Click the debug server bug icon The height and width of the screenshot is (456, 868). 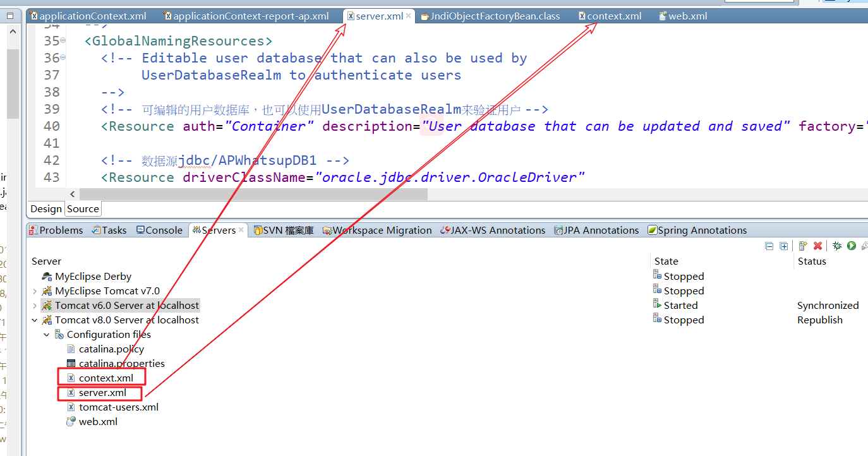pyautogui.click(x=836, y=246)
